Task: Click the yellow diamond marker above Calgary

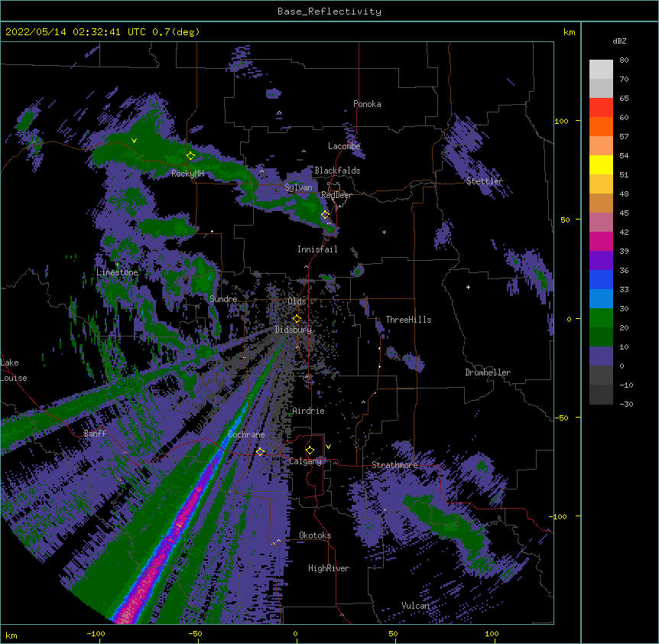Action: pyautogui.click(x=310, y=450)
